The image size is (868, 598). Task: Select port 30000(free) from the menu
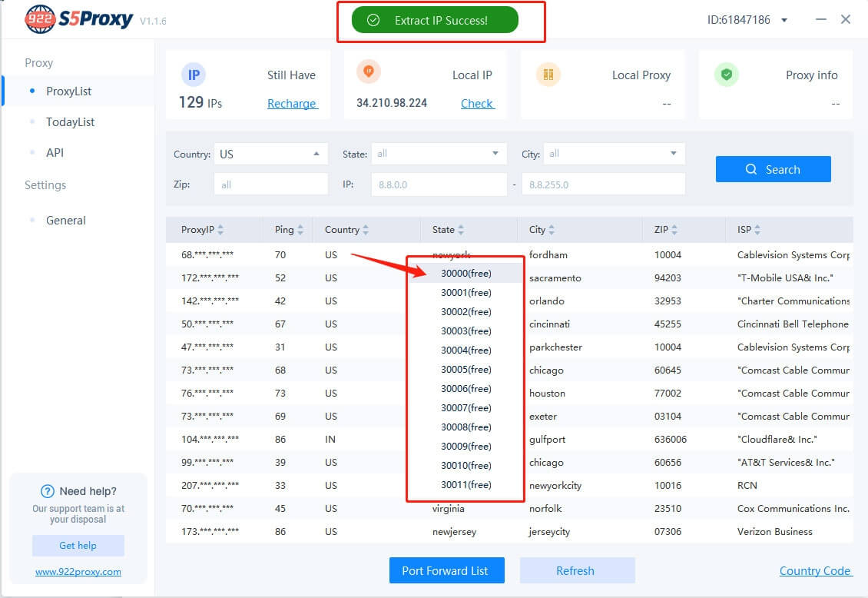(465, 274)
